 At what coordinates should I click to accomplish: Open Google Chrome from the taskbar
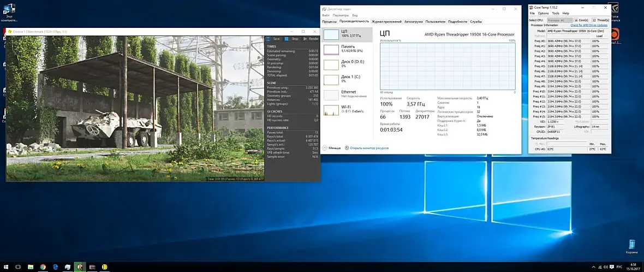43,267
